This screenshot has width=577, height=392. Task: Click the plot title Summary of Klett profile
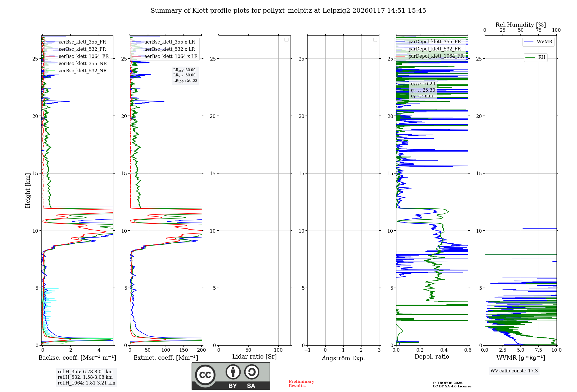pyautogui.click(x=288, y=11)
